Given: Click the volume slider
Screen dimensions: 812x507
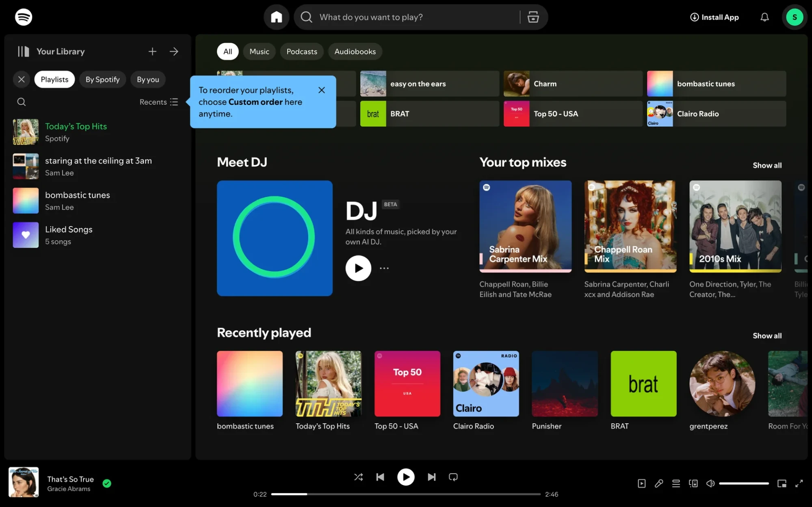Looking at the screenshot, I should point(743,483).
